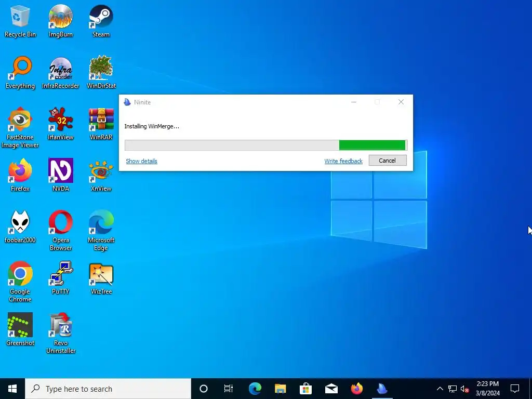Cancel the Ninite installation
The height and width of the screenshot is (399, 532).
[388, 161]
